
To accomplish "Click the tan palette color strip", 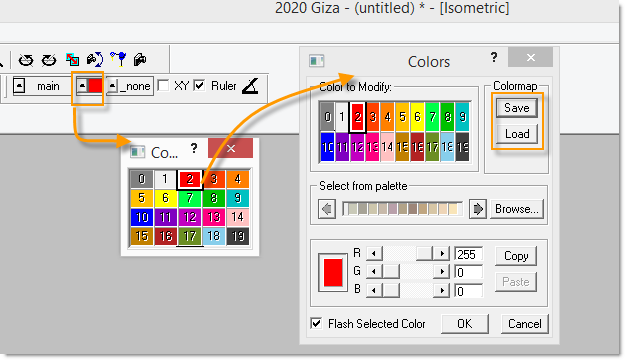I will [x=402, y=209].
